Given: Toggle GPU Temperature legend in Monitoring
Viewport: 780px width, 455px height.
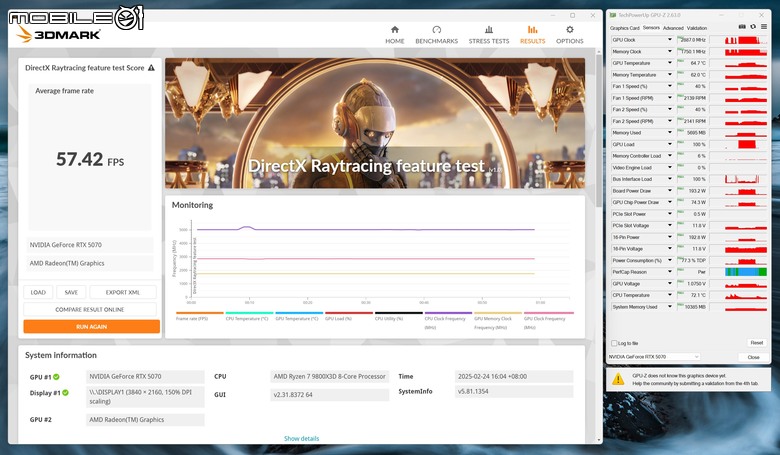Looking at the screenshot, I should click(299, 316).
